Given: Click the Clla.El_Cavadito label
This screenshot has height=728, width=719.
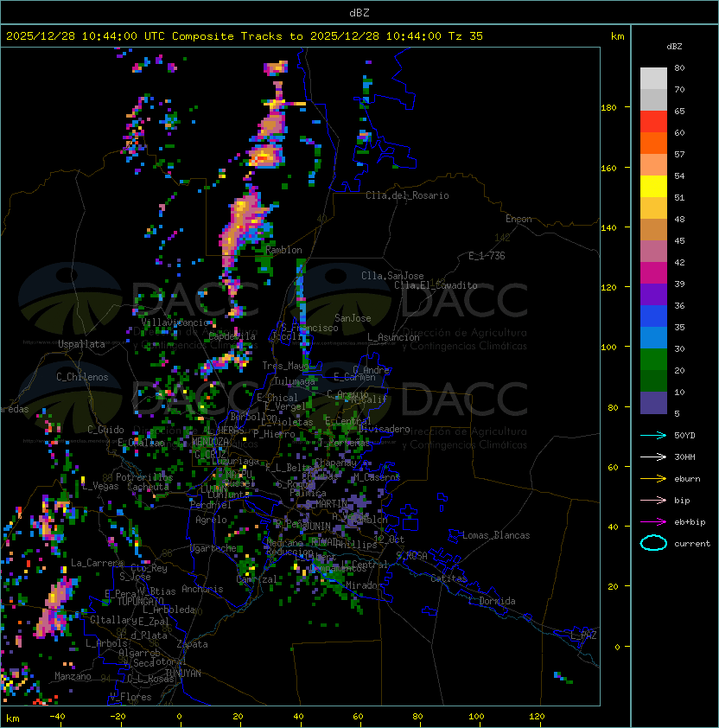Looking at the screenshot, I should pyautogui.click(x=436, y=285).
